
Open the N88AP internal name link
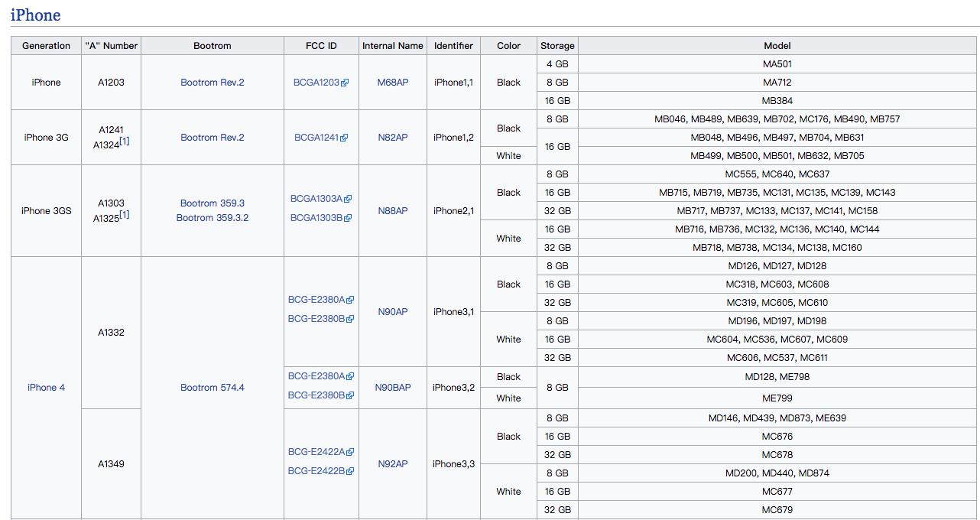coord(392,211)
